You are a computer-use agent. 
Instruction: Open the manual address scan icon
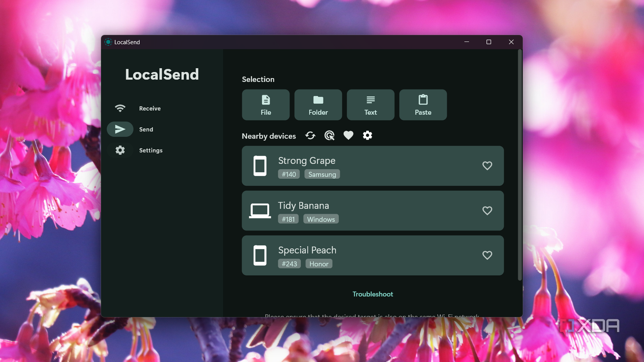[329, 135]
